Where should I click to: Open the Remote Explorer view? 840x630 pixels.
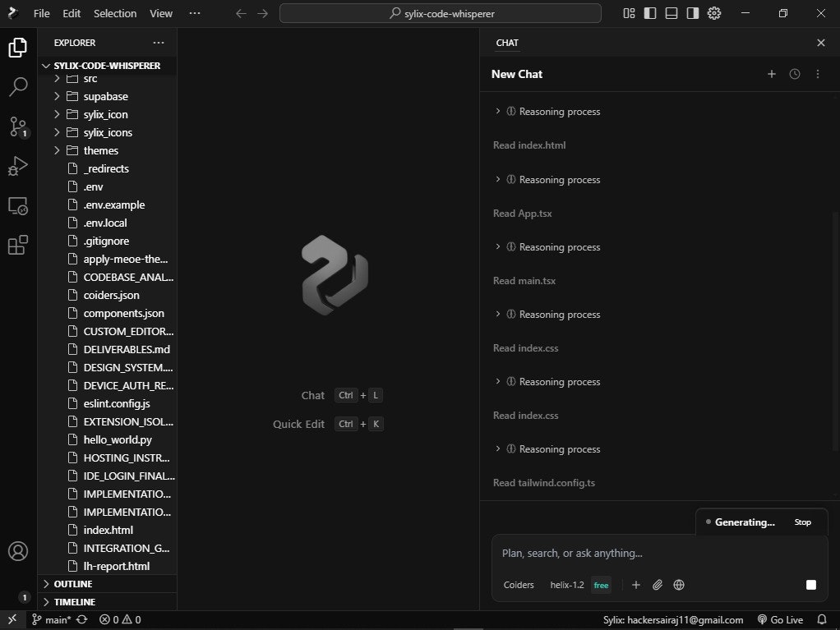(18, 205)
